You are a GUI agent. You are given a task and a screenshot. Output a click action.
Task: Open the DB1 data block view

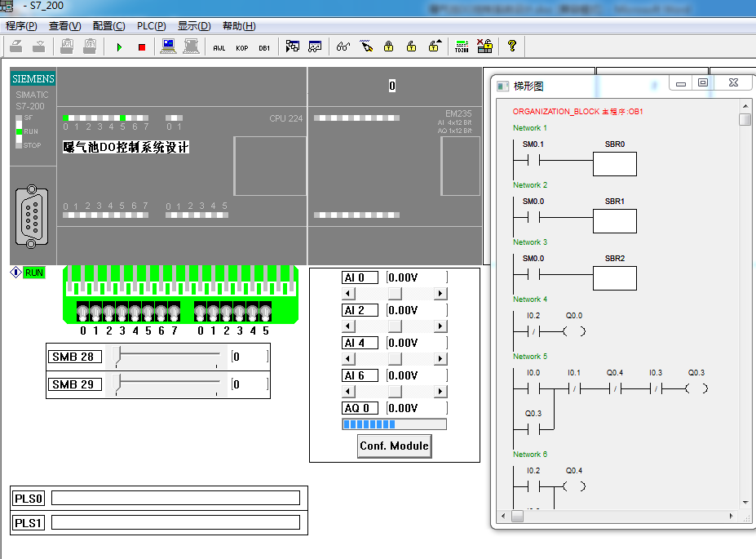264,47
